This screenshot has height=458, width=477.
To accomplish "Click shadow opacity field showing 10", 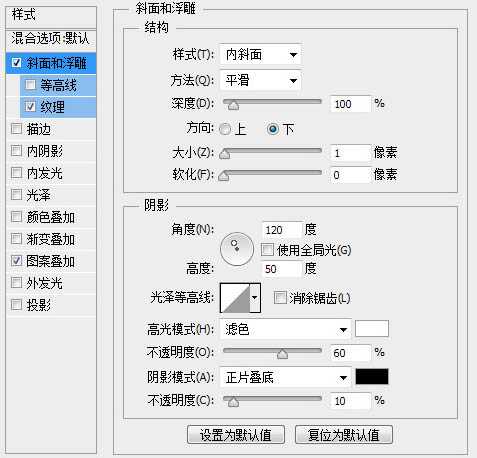I will coord(350,401).
